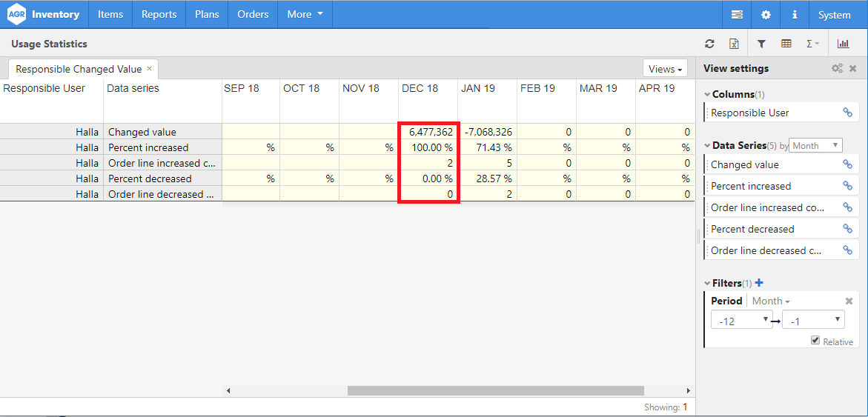Open the More menu
Screen dimensions: 868x417
coord(305,14)
